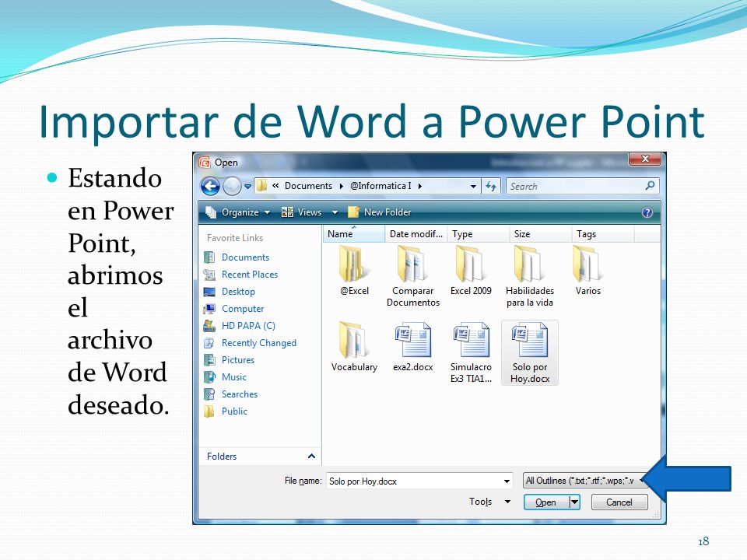The height and width of the screenshot is (560, 747).
Task: Click the Computer sidebar icon
Action: tap(209, 309)
